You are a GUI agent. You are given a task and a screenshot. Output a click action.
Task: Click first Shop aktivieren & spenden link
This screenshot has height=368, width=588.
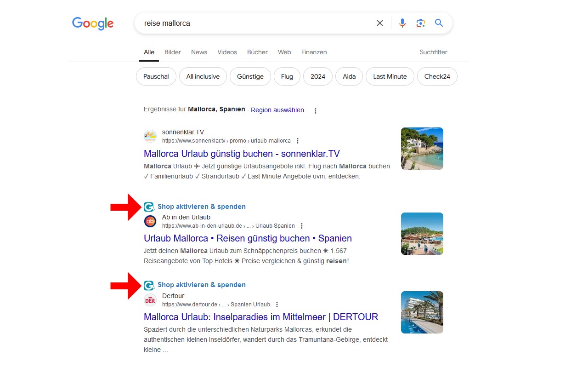click(x=201, y=207)
